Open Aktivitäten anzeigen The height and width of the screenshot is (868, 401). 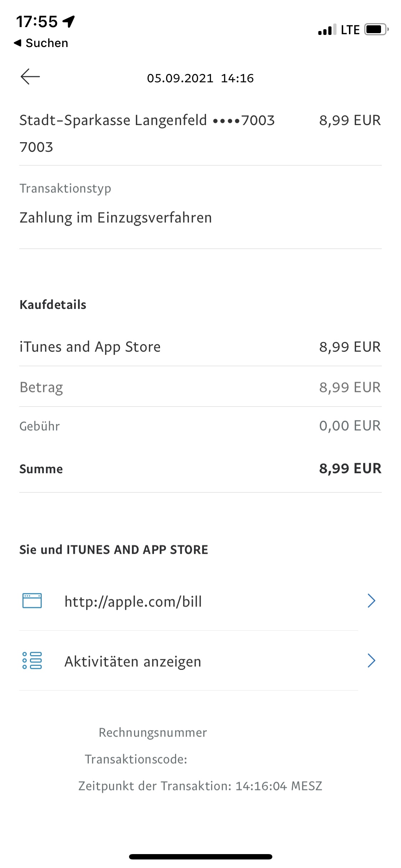[x=133, y=661]
